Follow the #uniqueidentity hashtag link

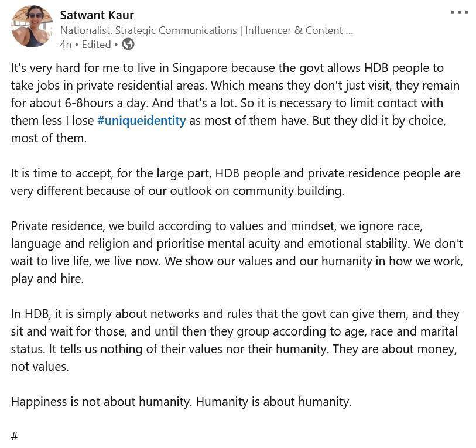[142, 121]
